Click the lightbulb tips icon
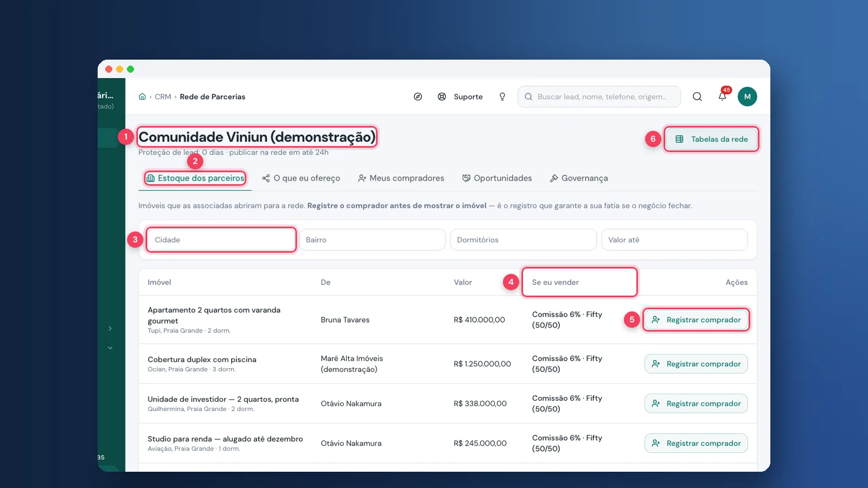This screenshot has height=488, width=868. [502, 97]
